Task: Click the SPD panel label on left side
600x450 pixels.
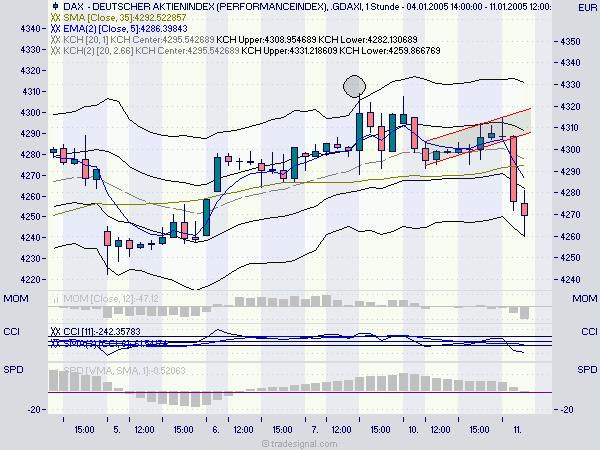Action: (x=13, y=370)
